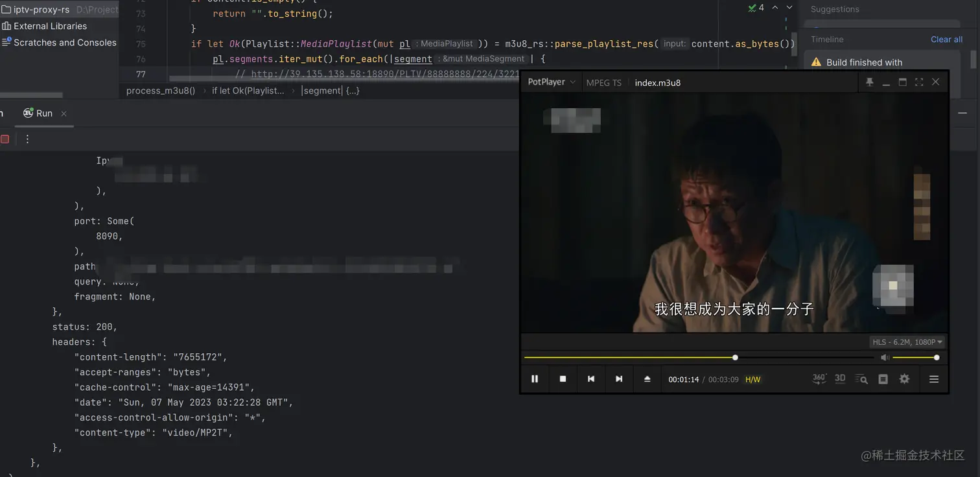Open Build finished notification
The width and height of the screenshot is (980, 477).
tap(864, 62)
